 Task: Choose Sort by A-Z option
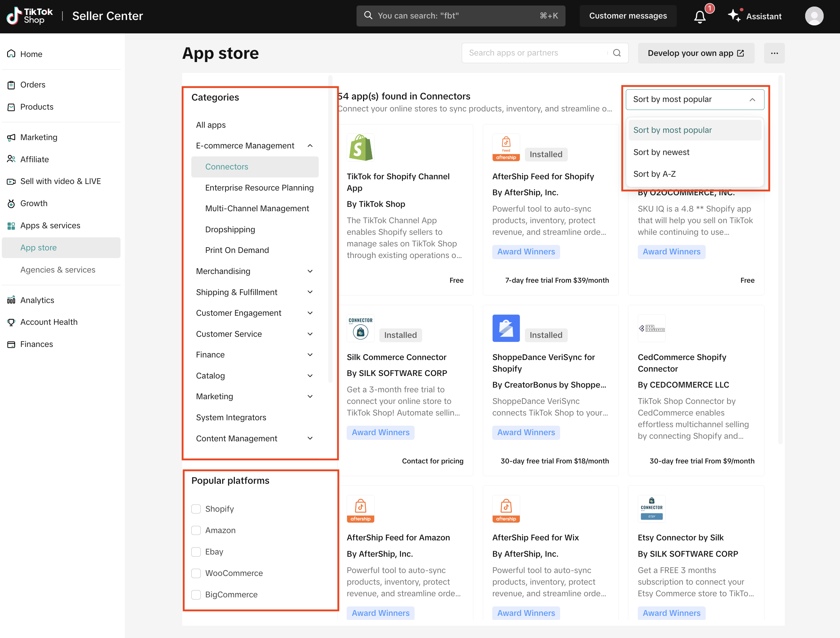tap(654, 174)
